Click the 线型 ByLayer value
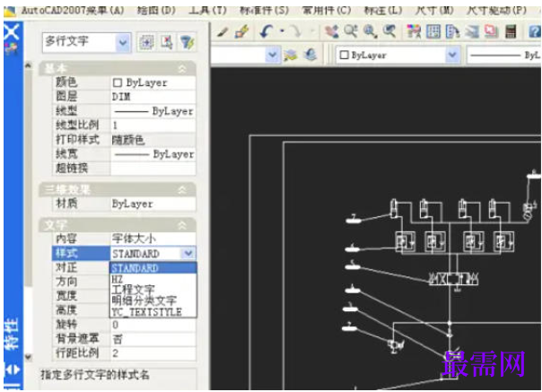The width and height of the screenshot is (542, 392). click(x=153, y=111)
